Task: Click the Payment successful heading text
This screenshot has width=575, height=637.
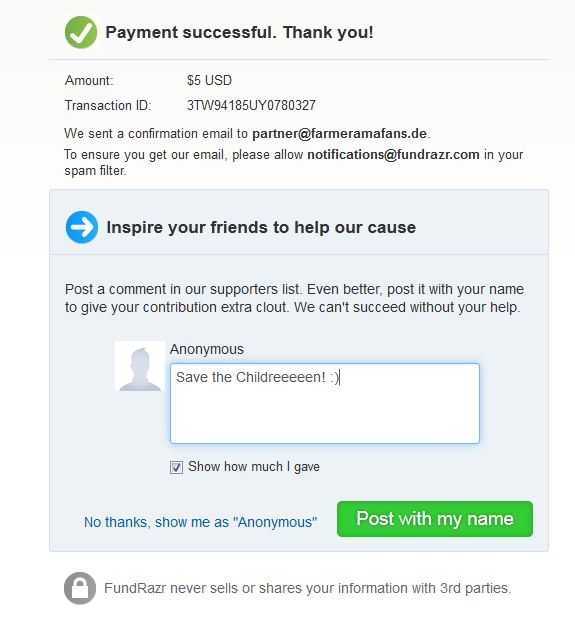Action: coord(239,32)
